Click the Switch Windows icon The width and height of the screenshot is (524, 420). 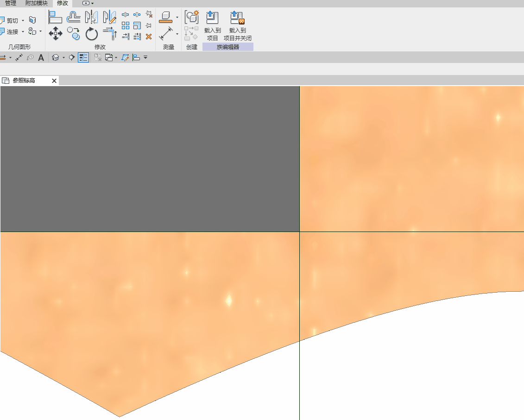(109, 57)
